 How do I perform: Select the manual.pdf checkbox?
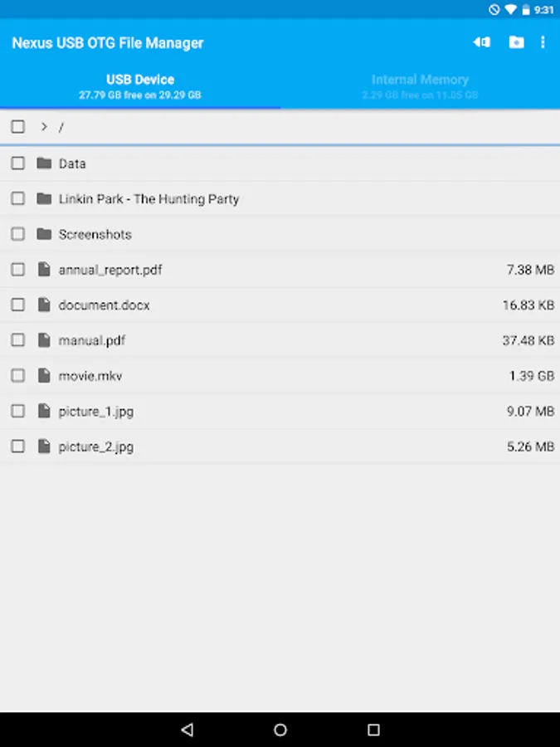[x=18, y=340]
